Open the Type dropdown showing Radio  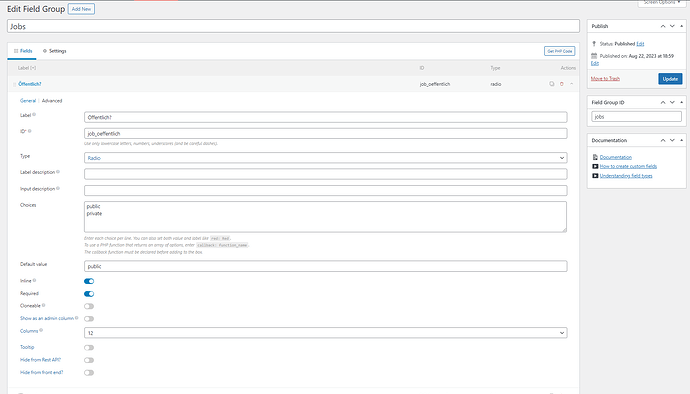[326, 158]
